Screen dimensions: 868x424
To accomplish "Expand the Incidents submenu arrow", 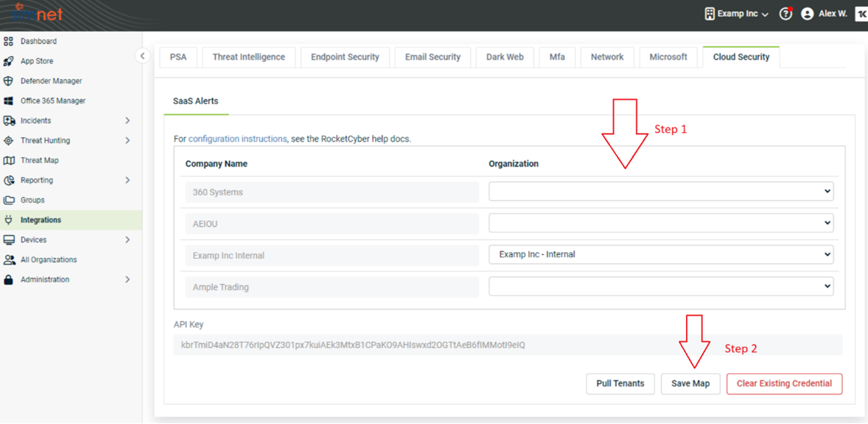I will tap(127, 120).
